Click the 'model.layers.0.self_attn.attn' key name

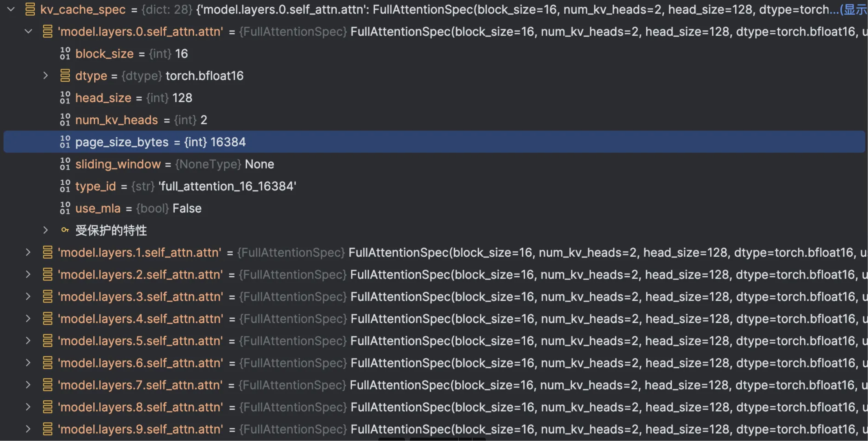coord(140,32)
